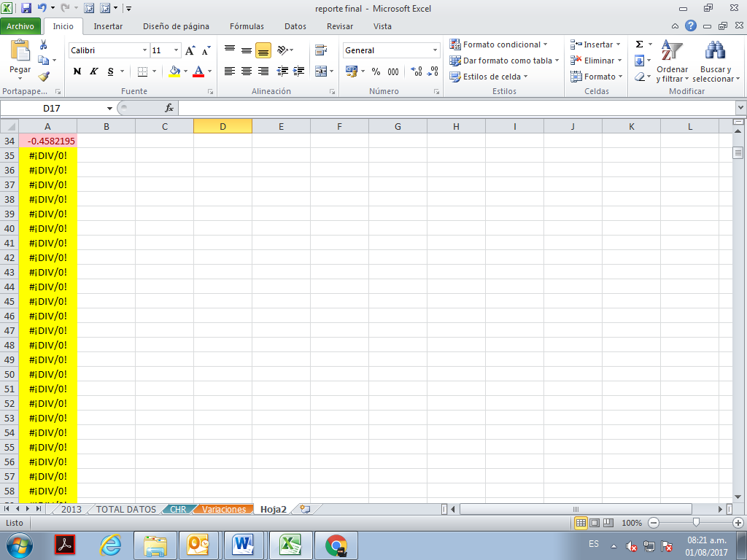Click the decrease decimals icon
This screenshot has height=560, width=747.
click(433, 71)
